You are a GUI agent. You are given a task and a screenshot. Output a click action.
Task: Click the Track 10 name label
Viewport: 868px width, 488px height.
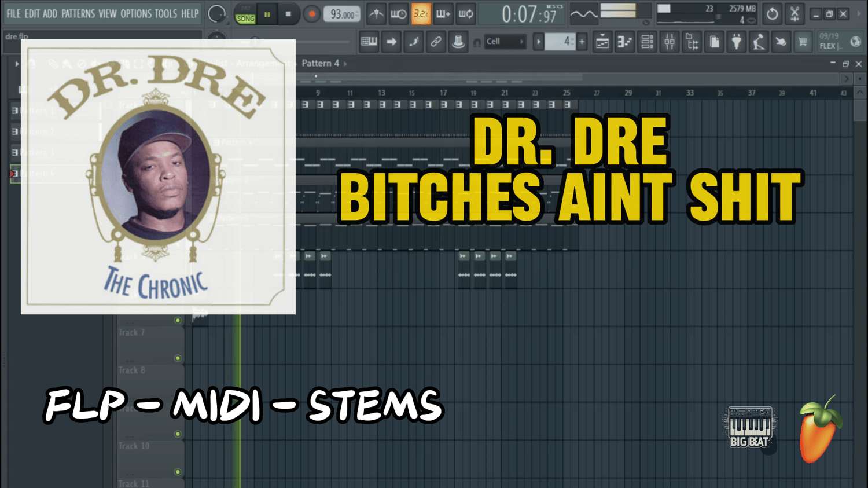(134, 446)
